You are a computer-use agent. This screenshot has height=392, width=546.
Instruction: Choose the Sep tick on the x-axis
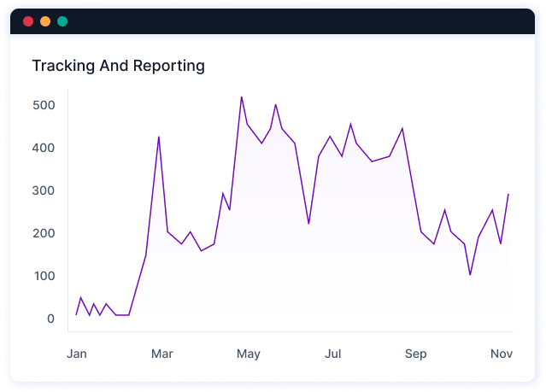click(415, 354)
